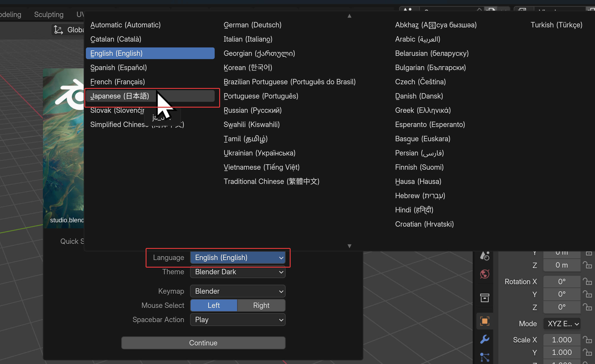Select Georgian language entry
Image resolution: width=595 pixels, height=364 pixels.
coord(259,53)
